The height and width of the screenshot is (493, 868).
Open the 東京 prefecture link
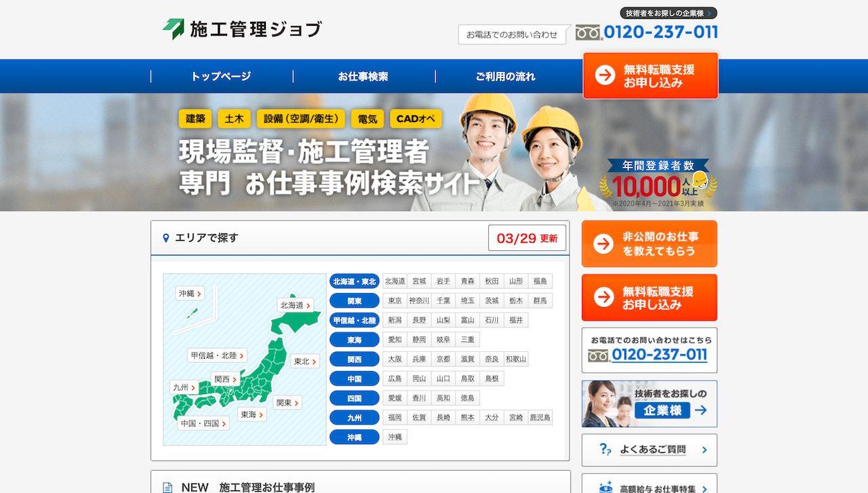click(396, 300)
